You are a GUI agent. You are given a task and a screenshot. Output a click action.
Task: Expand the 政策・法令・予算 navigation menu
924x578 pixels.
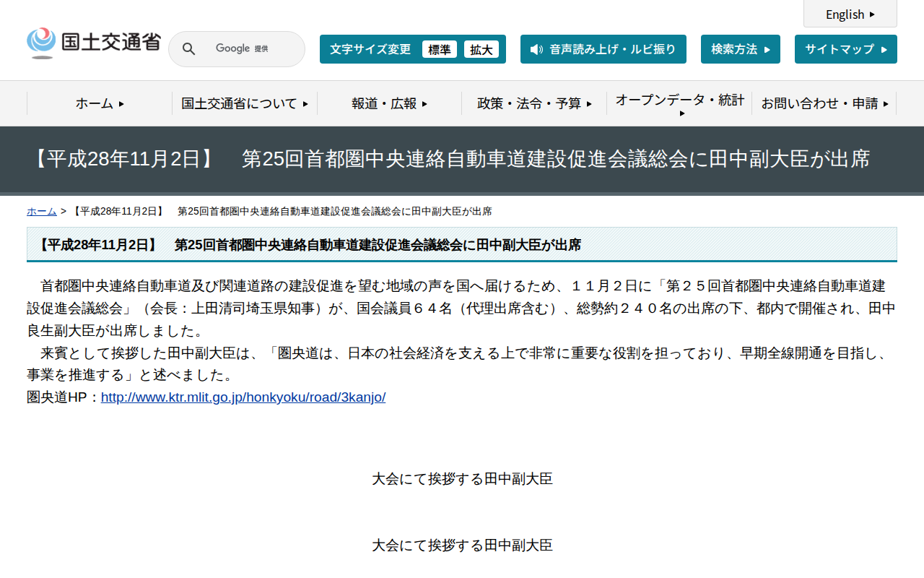pyautogui.click(x=534, y=103)
